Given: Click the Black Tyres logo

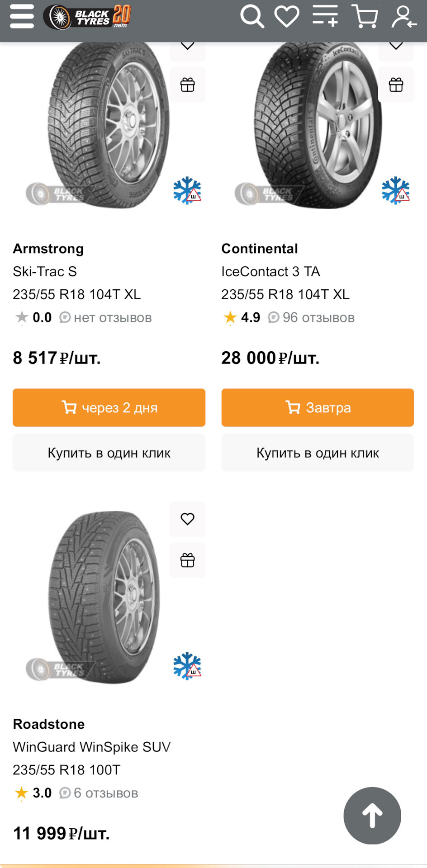Looking at the screenshot, I should 87,17.
